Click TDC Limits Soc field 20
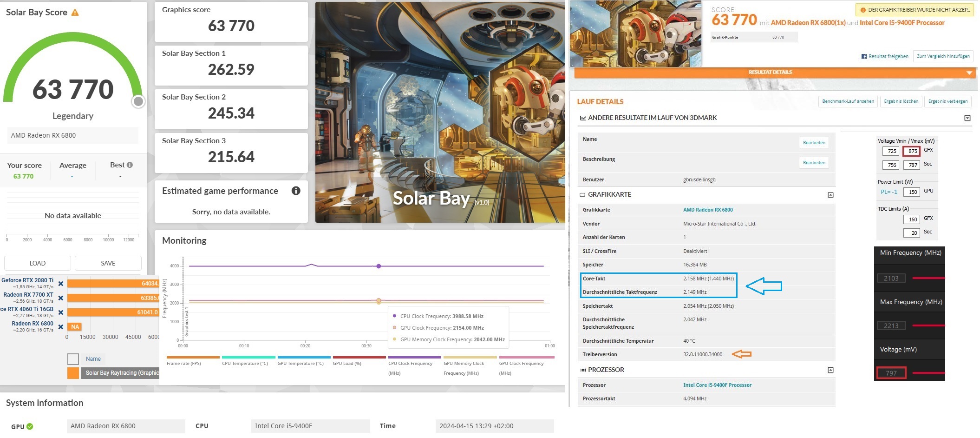The image size is (980, 438). (912, 233)
